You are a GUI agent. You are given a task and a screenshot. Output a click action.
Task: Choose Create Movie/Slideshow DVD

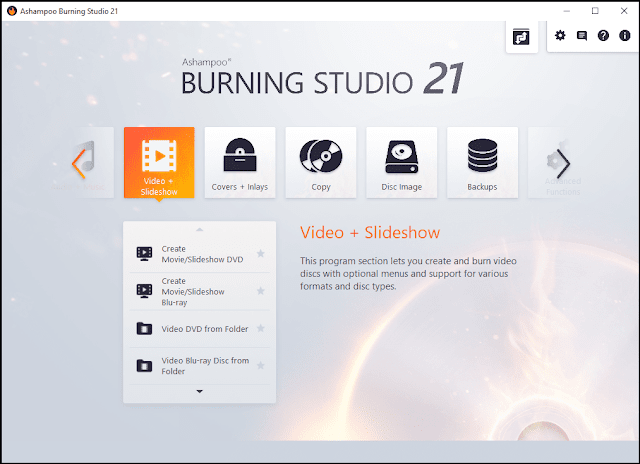tap(200, 254)
